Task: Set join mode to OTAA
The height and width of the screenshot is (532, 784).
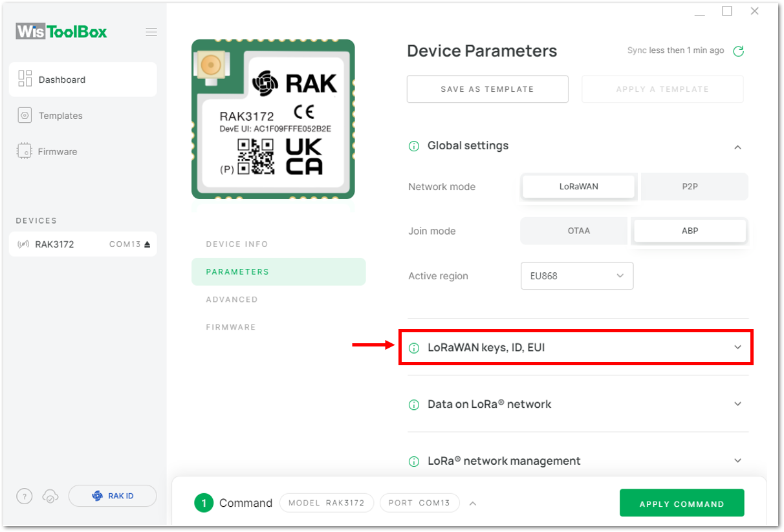Action: point(574,231)
